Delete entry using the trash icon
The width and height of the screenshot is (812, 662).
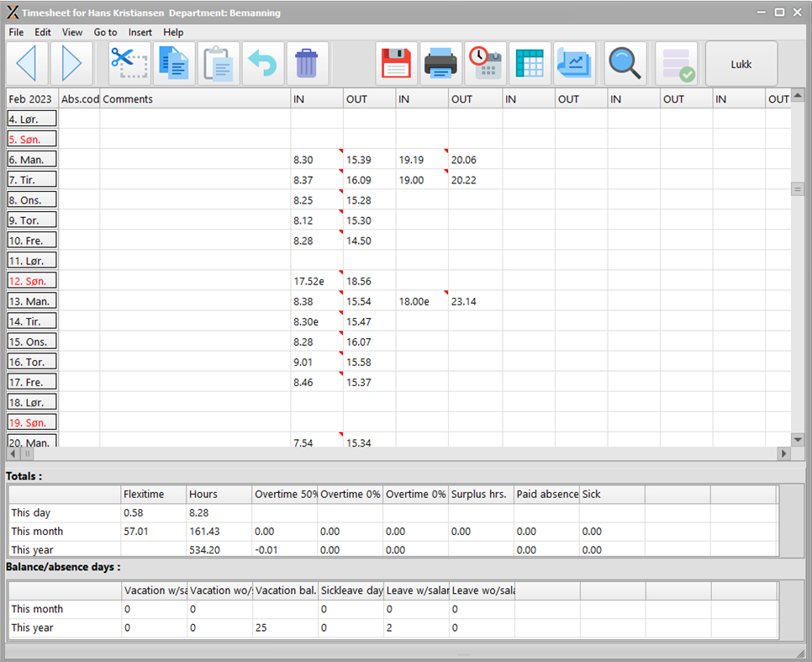pos(308,63)
